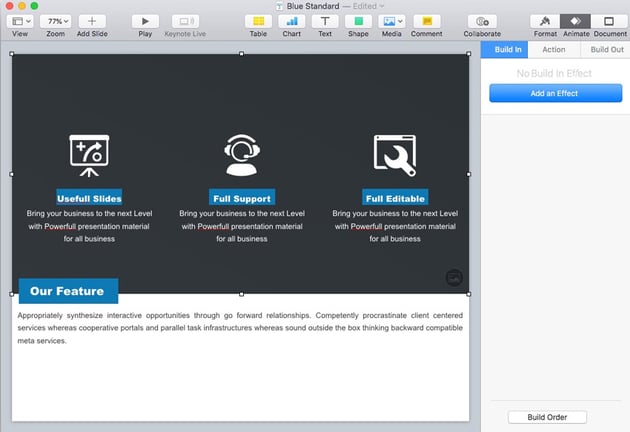Screen dimensions: 630x432
Task: Click the Collaborate toolbar icon
Action: coord(482,21)
